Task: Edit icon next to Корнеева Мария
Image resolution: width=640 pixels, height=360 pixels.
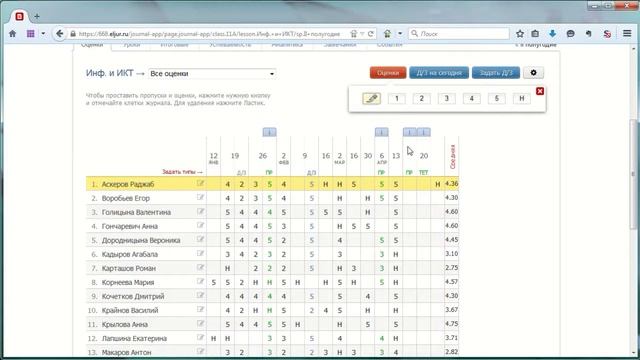Action: 200,281
